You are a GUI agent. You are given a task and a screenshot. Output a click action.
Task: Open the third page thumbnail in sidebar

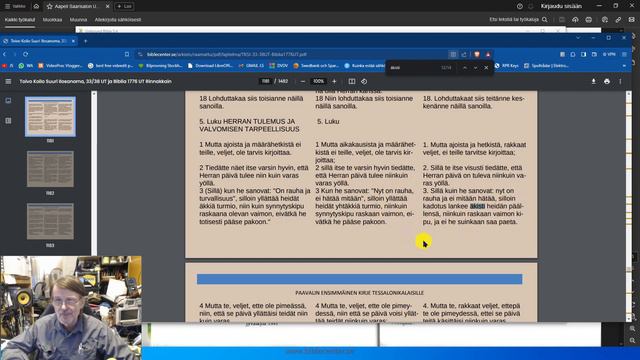pyautogui.click(x=50, y=221)
